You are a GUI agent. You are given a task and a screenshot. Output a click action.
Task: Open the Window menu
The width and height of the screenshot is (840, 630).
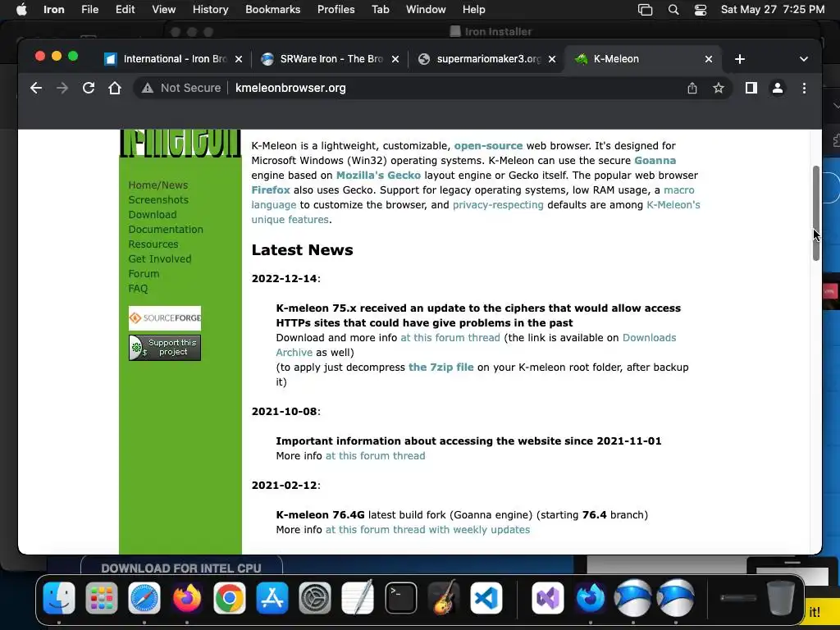pyautogui.click(x=426, y=10)
